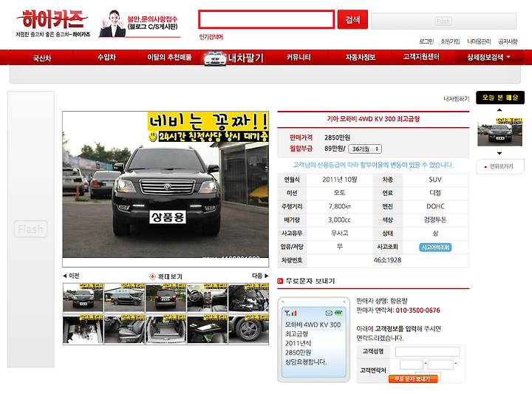Select the second thumbnail showing side view
The width and height of the screenshot is (532, 394).
pyautogui.click(x=125, y=297)
